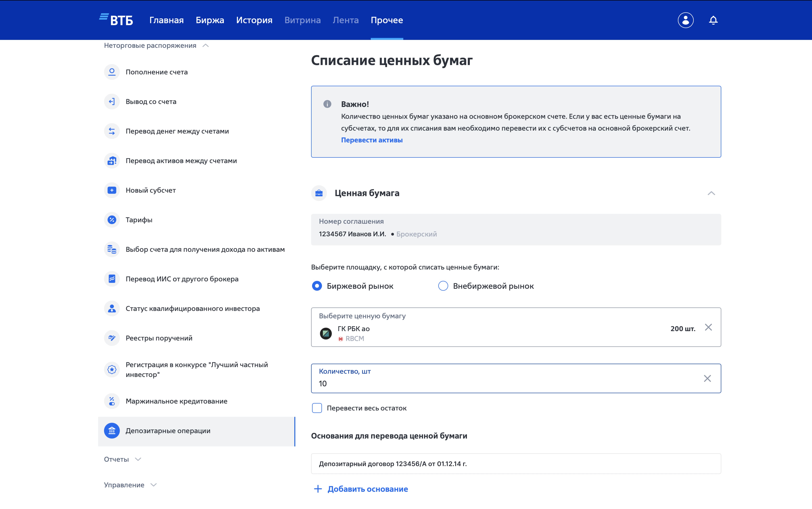812x509 pixels.
Task: Open the Выберите ценную бумагу selector
Action: pyautogui.click(x=516, y=327)
